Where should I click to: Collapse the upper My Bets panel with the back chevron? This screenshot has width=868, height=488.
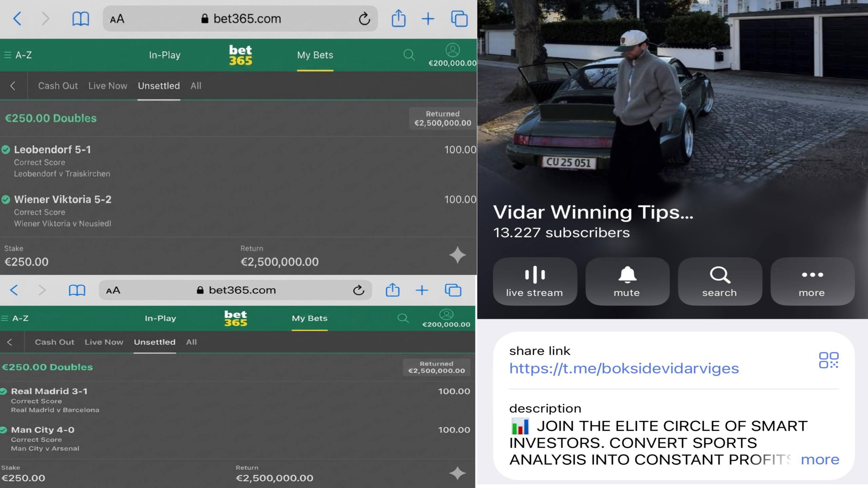[13, 86]
